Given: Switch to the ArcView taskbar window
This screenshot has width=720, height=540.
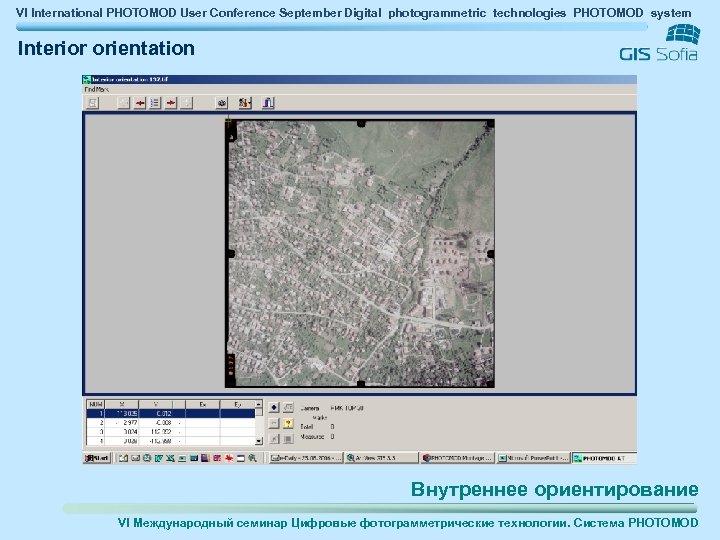Looking at the screenshot, I should coord(382,458).
